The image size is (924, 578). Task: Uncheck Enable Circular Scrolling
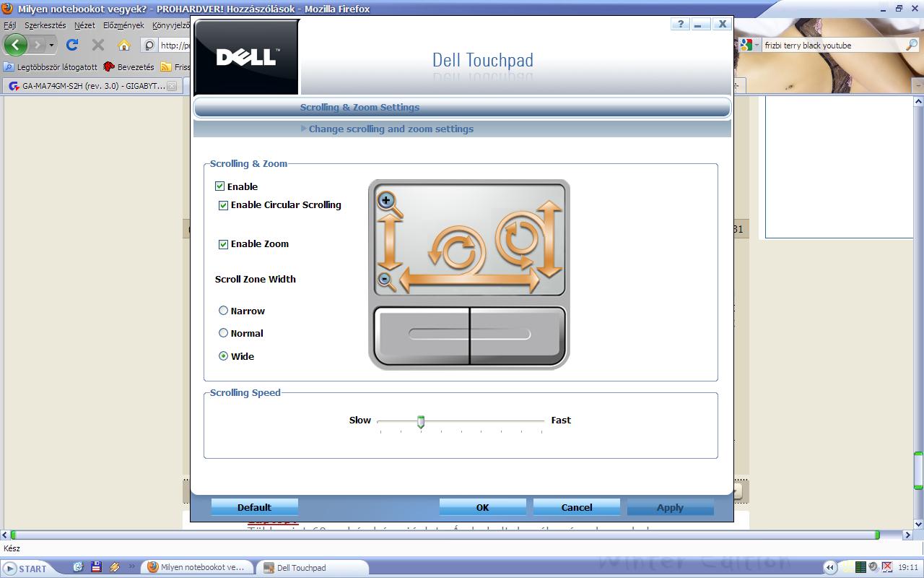point(224,205)
